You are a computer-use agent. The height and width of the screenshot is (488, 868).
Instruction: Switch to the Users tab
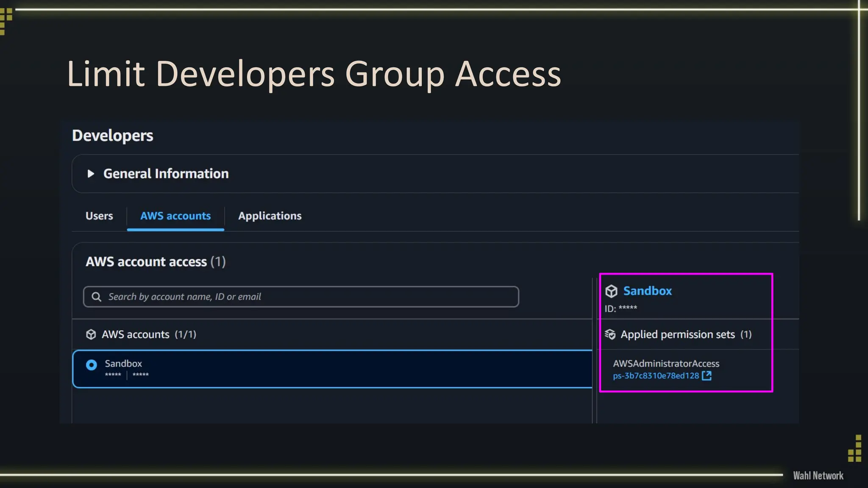99,216
